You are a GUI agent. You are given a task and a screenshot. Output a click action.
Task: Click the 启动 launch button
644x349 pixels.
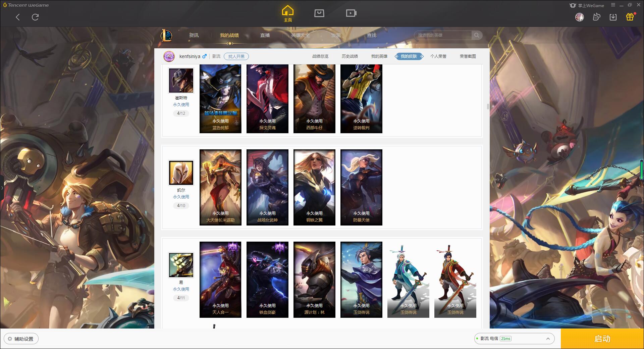tap(602, 339)
